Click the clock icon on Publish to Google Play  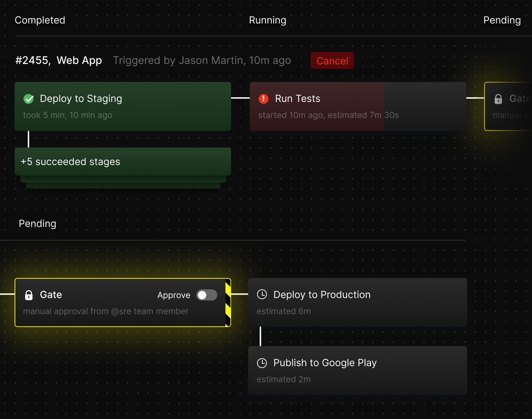pos(262,363)
